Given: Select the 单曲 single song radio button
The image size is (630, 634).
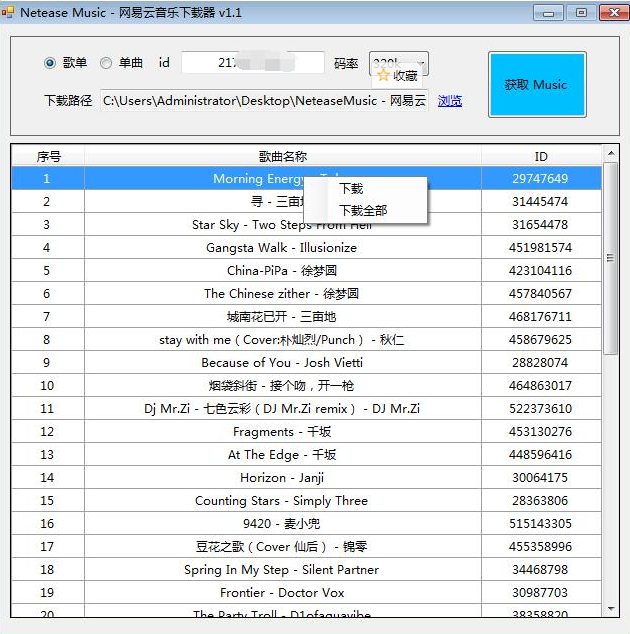Looking at the screenshot, I should click(x=106, y=63).
